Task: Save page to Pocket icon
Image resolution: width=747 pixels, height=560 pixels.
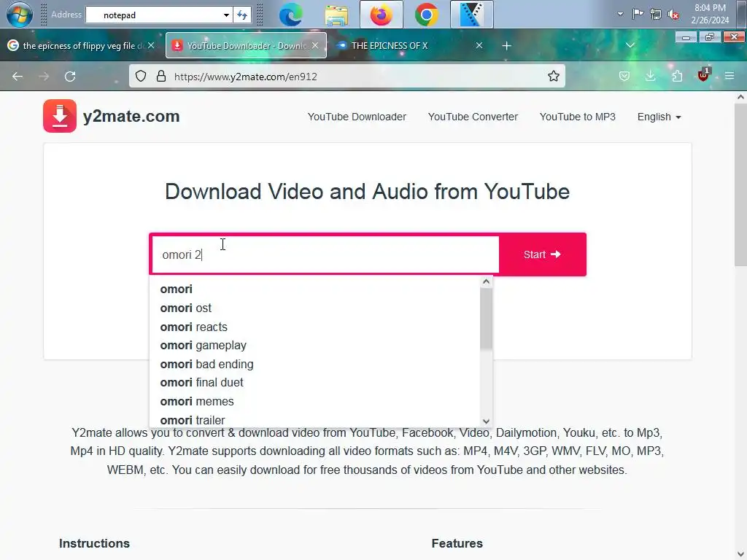Action: (624, 76)
